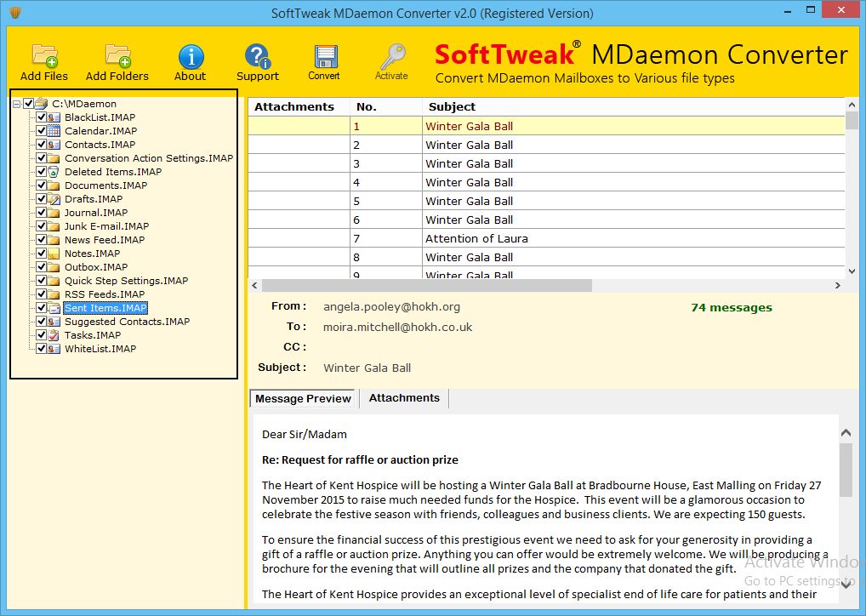The height and width of the screenshot is (616, 866).
Task: Click the horizontal scrollbar thumb of message list
Action: [427, 286]
